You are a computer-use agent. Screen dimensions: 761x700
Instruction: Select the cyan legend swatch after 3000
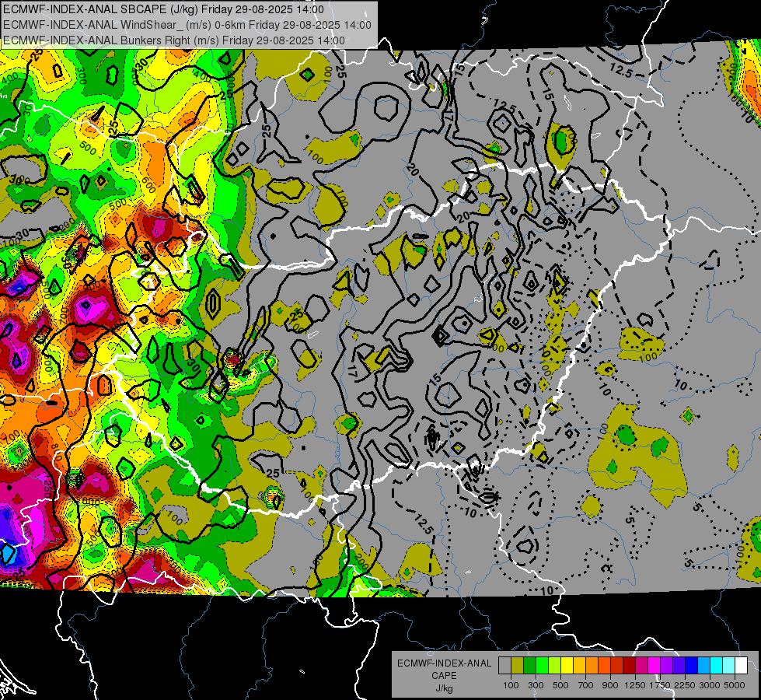[x=717, y=666]
